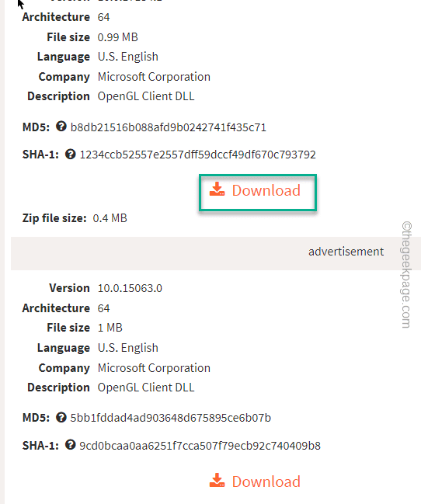
Task: Click the version number 10.0.15063.0
Action: tap(130, 288)
